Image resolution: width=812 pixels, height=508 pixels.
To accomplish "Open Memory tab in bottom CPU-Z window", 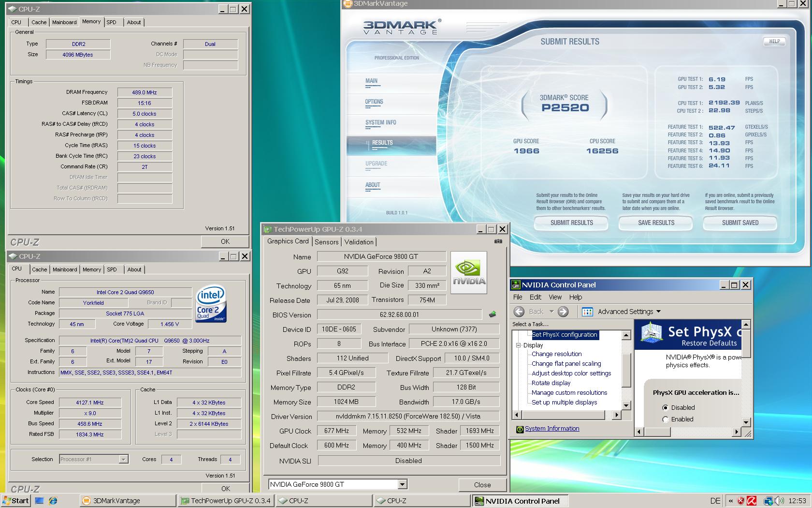I will [x=92, y=269].
